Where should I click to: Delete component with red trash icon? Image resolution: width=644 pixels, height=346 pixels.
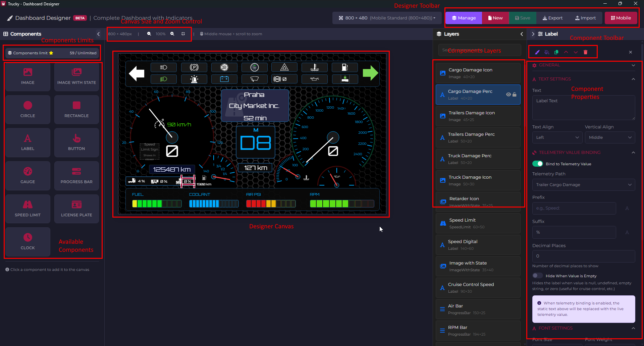click(x=586, y=52)
